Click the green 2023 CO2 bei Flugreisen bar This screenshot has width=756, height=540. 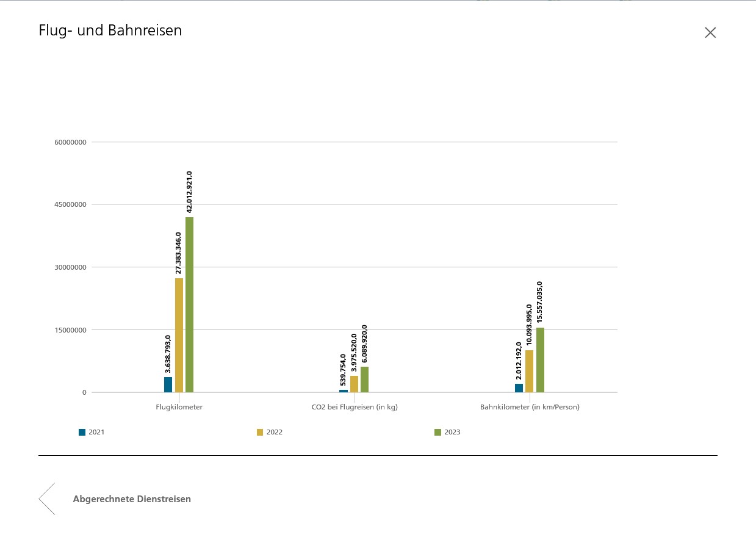coord(364,380)
